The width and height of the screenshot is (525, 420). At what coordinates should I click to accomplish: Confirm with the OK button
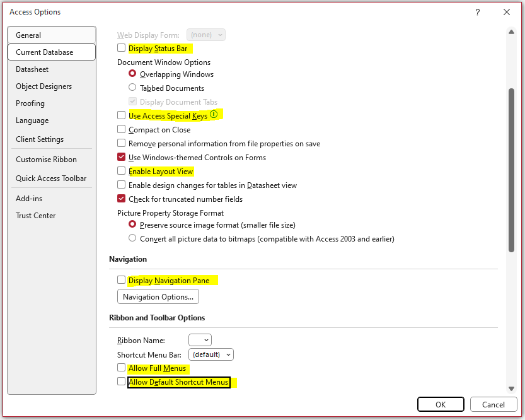(441, 405)
